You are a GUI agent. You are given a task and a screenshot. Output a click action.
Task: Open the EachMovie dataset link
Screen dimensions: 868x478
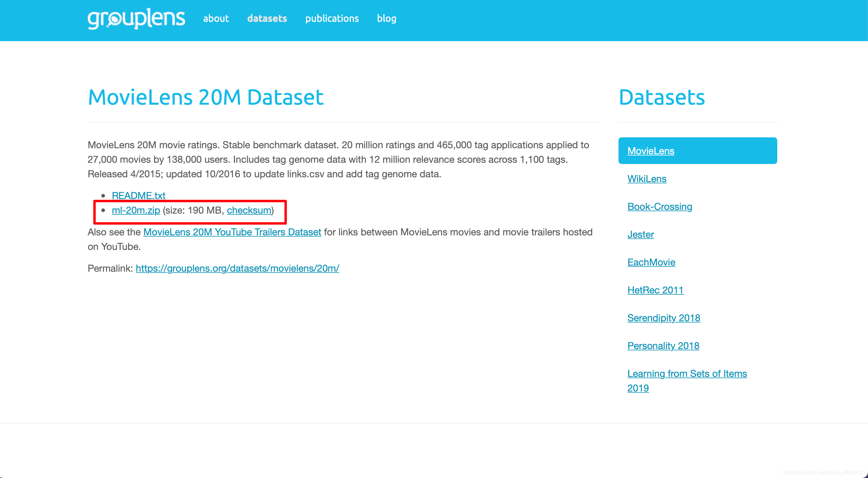tap(651, 262)
